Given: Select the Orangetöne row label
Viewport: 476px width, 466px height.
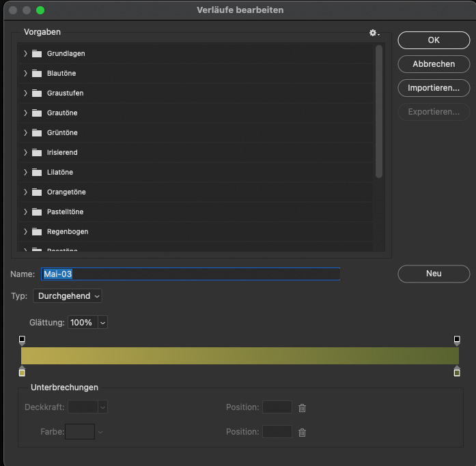Looking at the screenshot, I should click(x=66, y=192).
